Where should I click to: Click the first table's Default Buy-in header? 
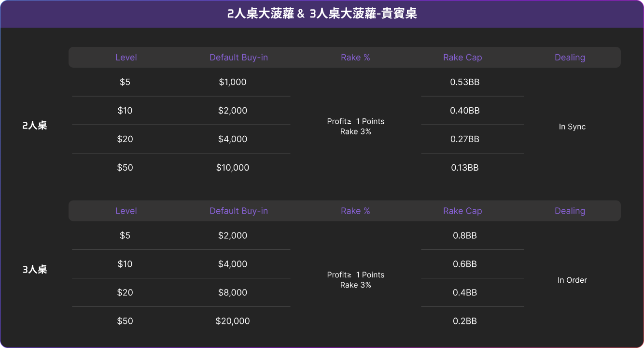pyautogui.click(x=238, y=58)
